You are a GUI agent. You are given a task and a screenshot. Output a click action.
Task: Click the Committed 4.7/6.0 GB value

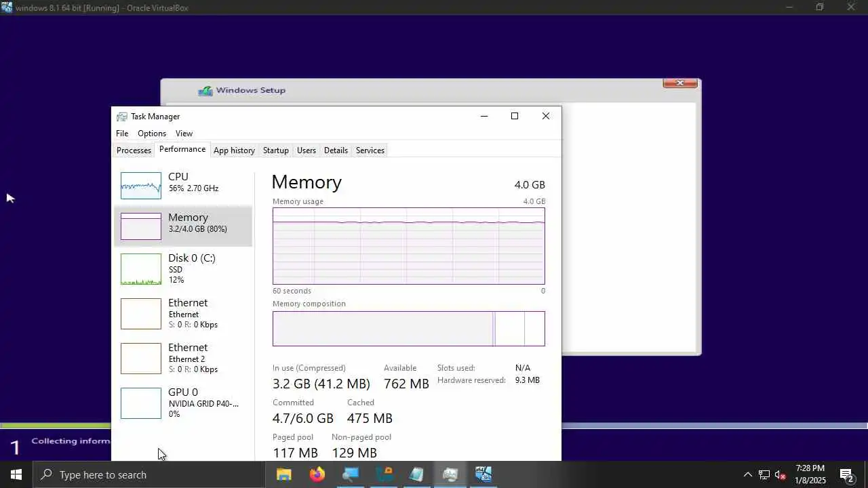(303, 419)
